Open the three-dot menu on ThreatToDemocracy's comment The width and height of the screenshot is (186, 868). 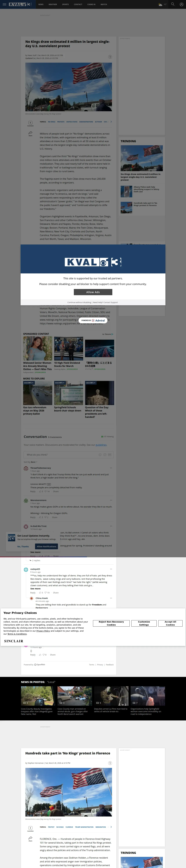tap(111, 468)
